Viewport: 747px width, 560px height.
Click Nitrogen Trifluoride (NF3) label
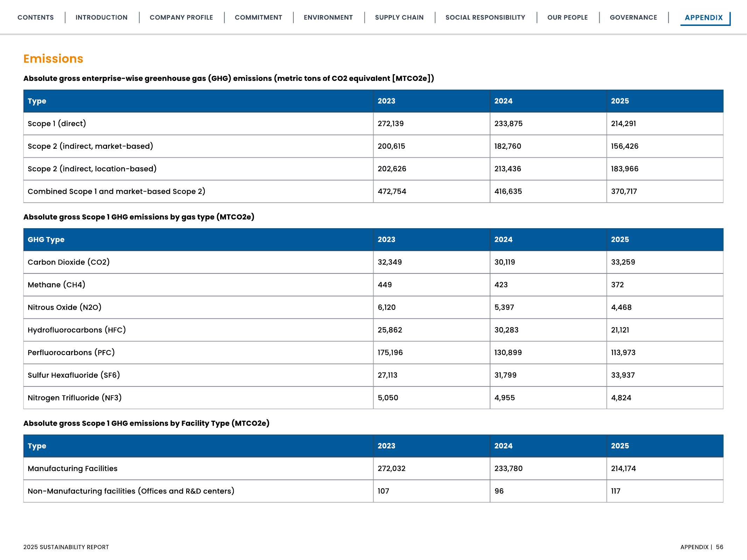(75, 398)
